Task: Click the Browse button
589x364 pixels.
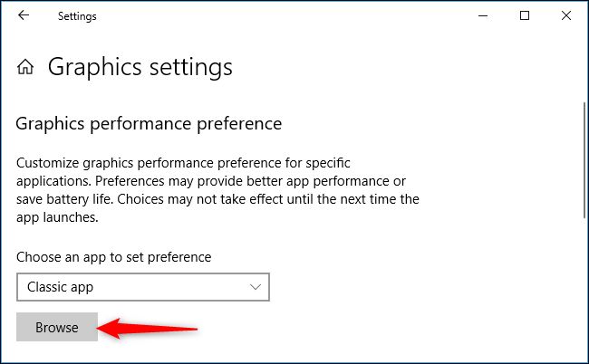Action: click(57, 327)
